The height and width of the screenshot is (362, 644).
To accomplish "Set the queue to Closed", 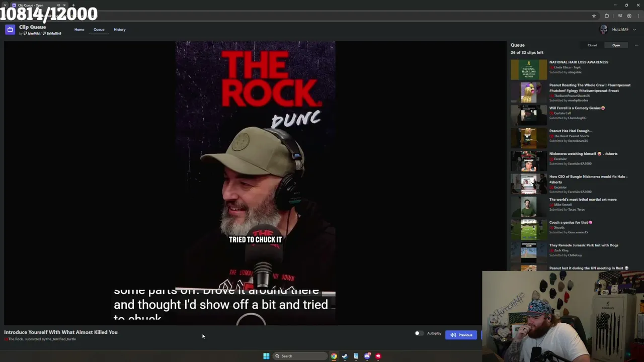I will 592,45.
